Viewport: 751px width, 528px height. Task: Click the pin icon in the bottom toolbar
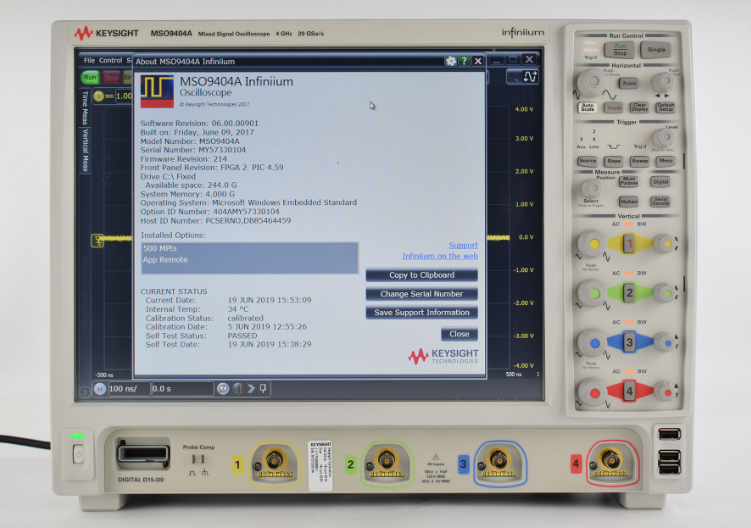coord(263,388)
